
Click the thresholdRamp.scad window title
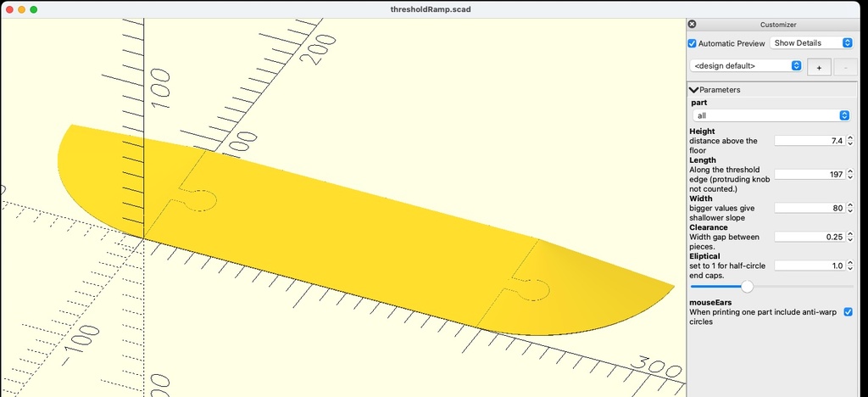(431, 9)
